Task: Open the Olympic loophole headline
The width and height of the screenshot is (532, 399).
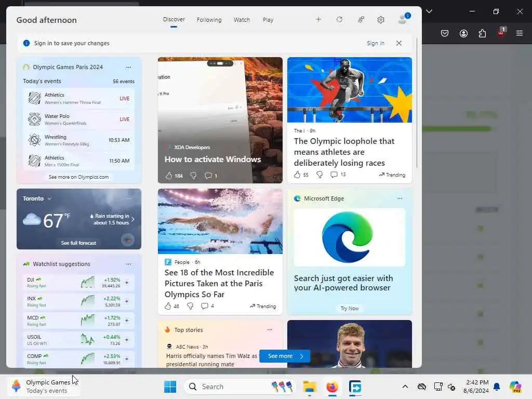Action: (344, 152)
